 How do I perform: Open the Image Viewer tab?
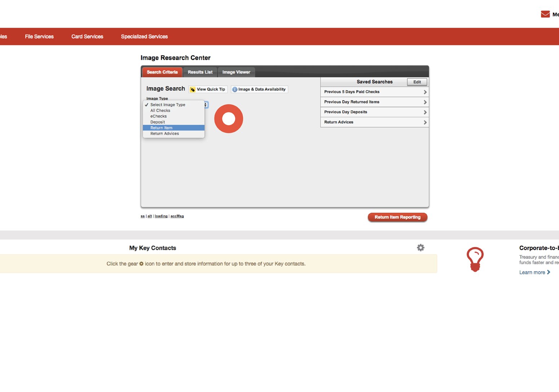(x=236, y=72)
